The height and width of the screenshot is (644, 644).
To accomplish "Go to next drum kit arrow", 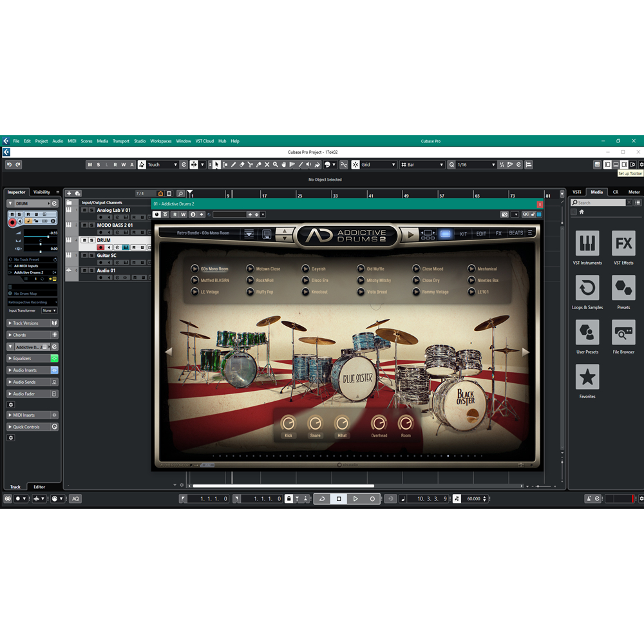I will [x=526, y=352].
